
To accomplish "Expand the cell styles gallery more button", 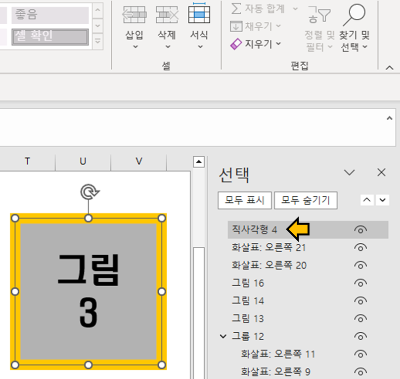I will pyautogui.click(x=98, y=42).
